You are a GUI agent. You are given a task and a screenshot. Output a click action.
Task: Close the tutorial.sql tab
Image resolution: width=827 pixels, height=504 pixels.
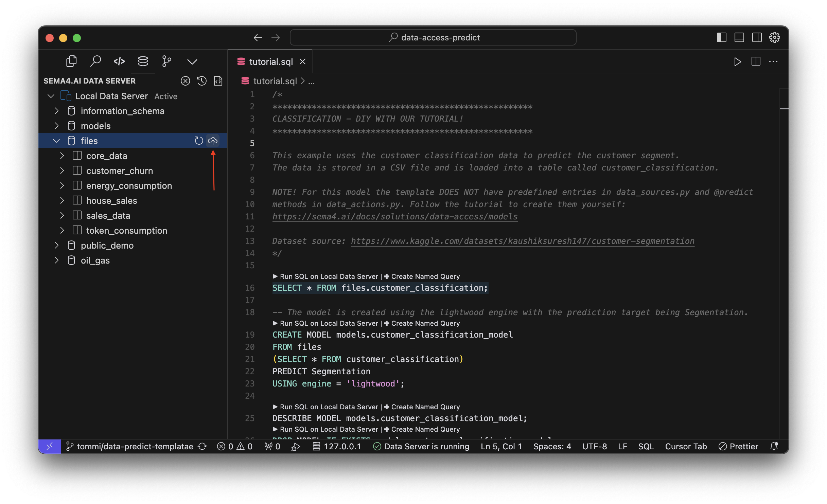302,61
